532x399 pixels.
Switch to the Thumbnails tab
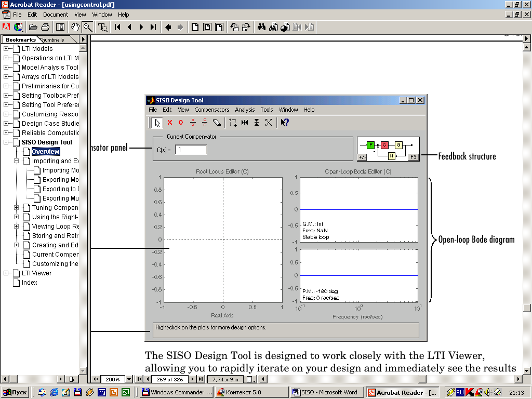click(x=54, y=39)
